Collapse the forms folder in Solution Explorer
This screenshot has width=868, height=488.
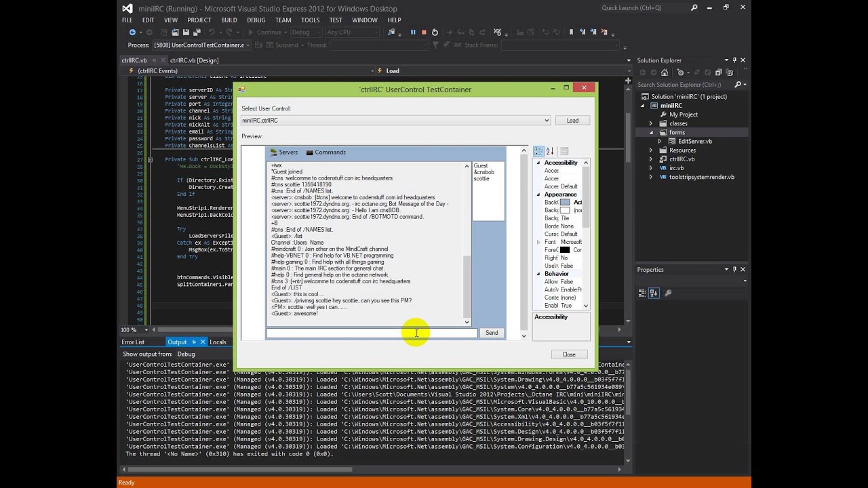pos(651,132)
